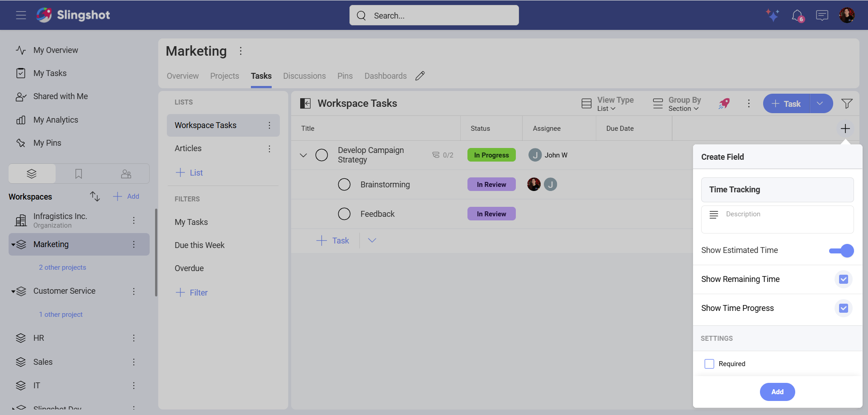This screenshot has height=415, width=868.
Task: Click the plus add-column icon
Action: point(845,129)
